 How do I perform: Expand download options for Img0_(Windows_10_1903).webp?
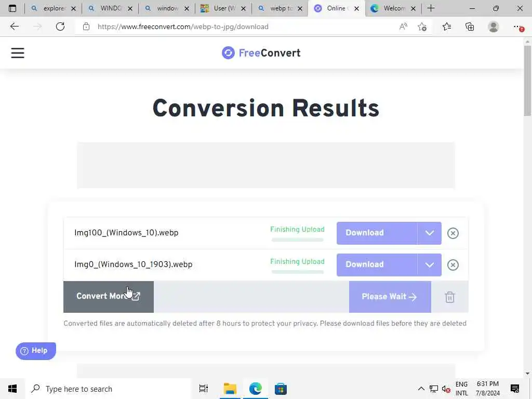429,264
